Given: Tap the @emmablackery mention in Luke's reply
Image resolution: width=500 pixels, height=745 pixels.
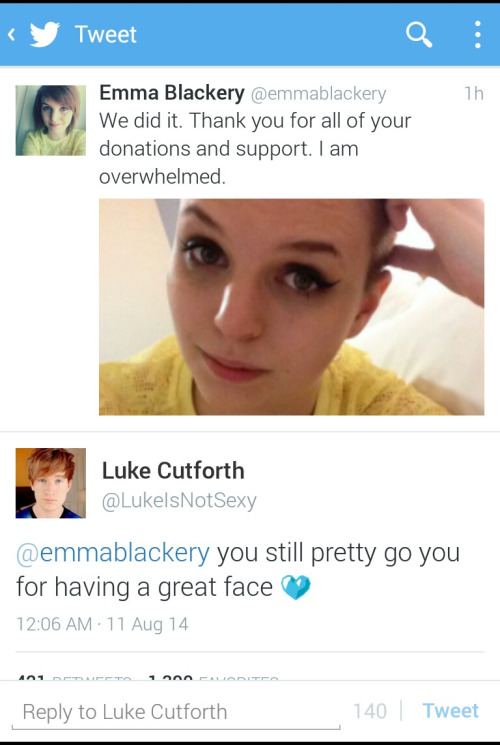Looking at the screenshot, I should click(x=113, y=552).
